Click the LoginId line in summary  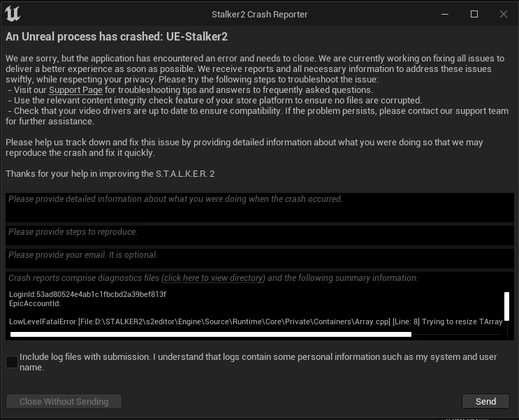(87, 294)
